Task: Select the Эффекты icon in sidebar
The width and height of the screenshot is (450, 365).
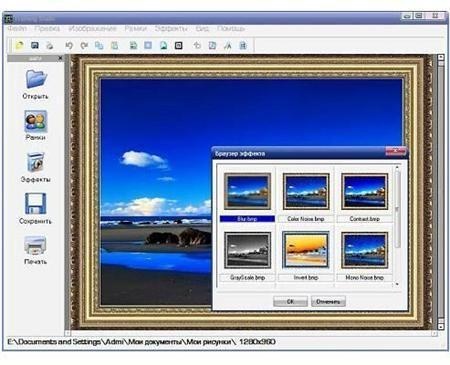Action: pos(35,162)
